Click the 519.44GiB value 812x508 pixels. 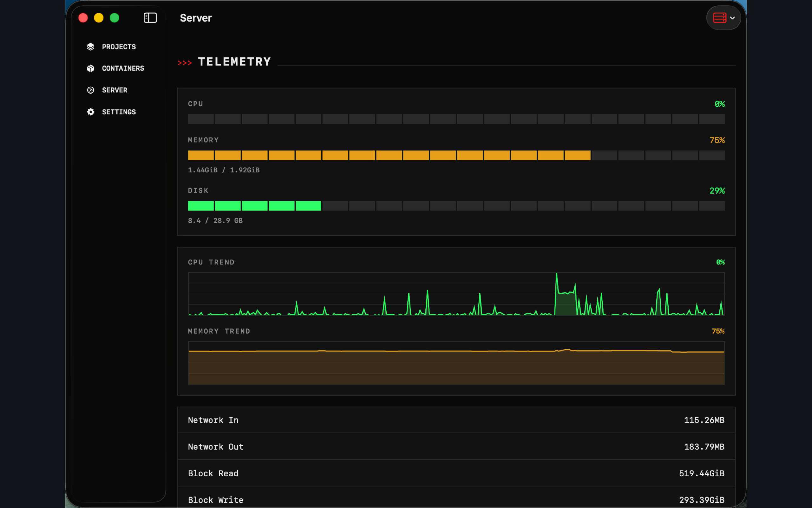point(702,473)
